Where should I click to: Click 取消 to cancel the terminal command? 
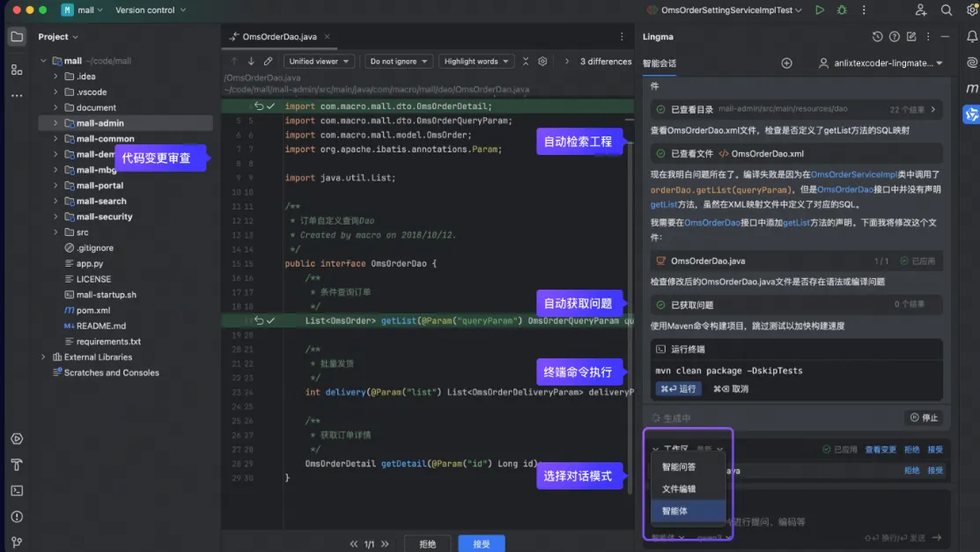pos(731,389)
